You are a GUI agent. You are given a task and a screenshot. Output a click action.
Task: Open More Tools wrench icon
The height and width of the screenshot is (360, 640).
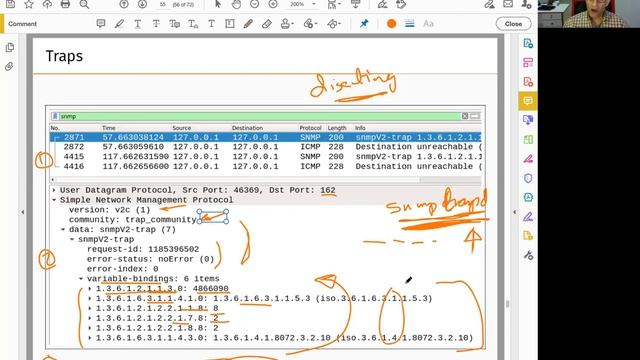tap(528, 256)
